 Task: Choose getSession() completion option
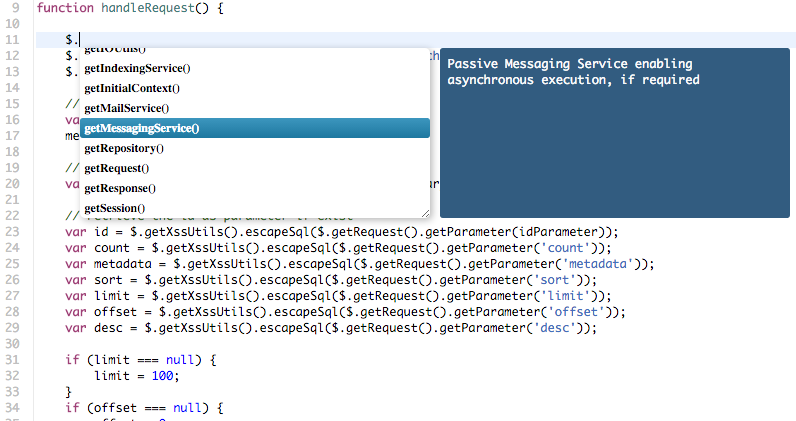click(255, 208)
